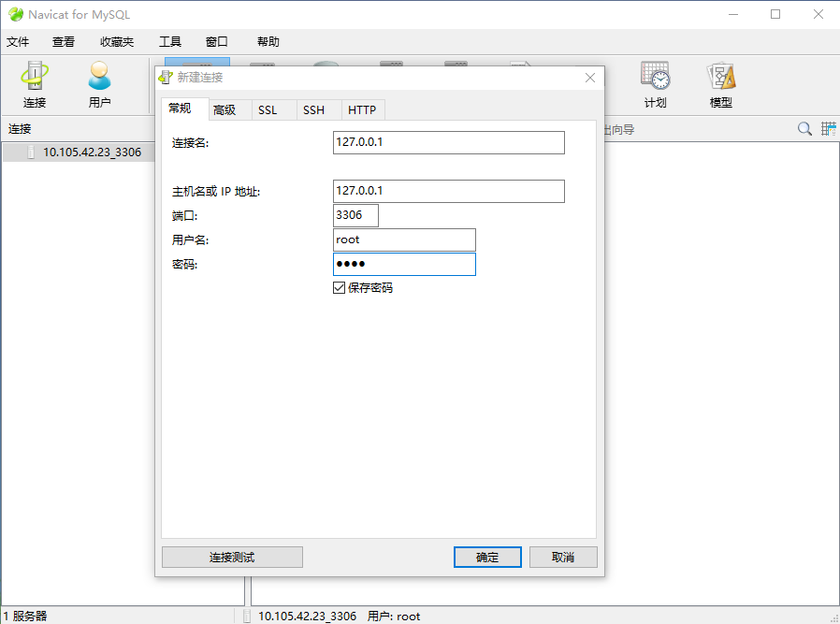Click the 确定 (OK) button to confirm
The image size is (840, 624).
coord(486,557)
